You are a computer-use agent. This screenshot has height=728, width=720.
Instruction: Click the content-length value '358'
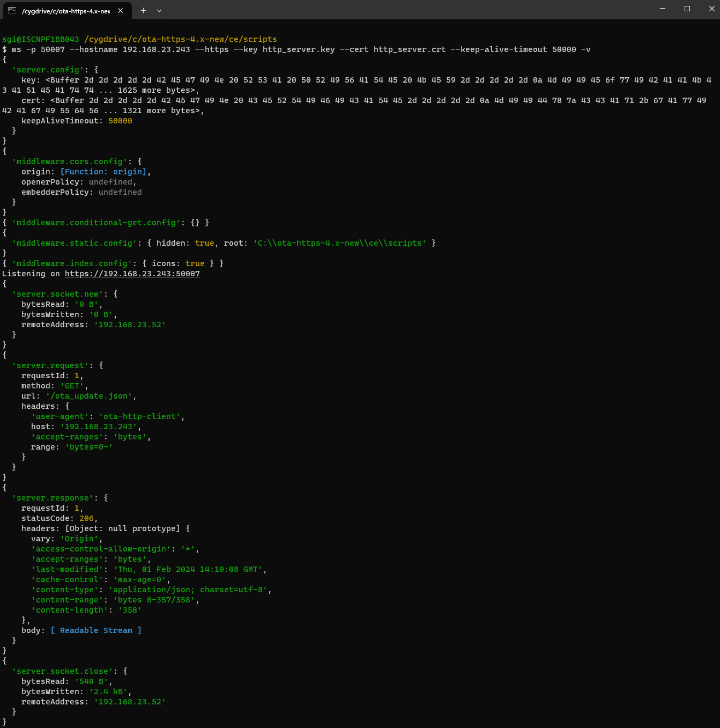tap(130, 610)
